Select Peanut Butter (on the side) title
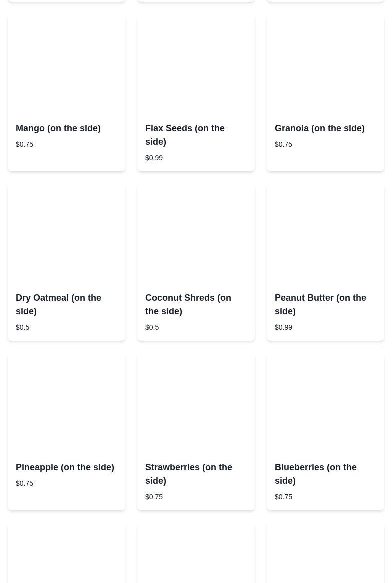Image resolution: width=392 pixels, height=583 pixels. point(320,304)
